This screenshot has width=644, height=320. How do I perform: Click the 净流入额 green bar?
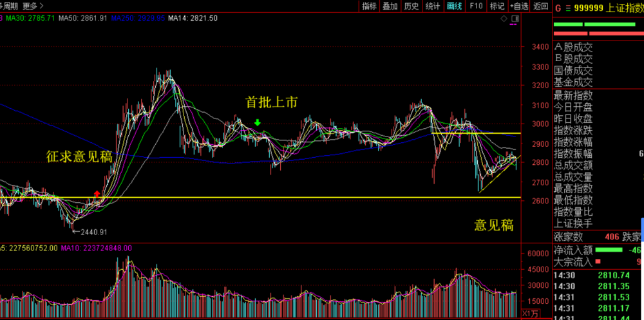point(609,250)
